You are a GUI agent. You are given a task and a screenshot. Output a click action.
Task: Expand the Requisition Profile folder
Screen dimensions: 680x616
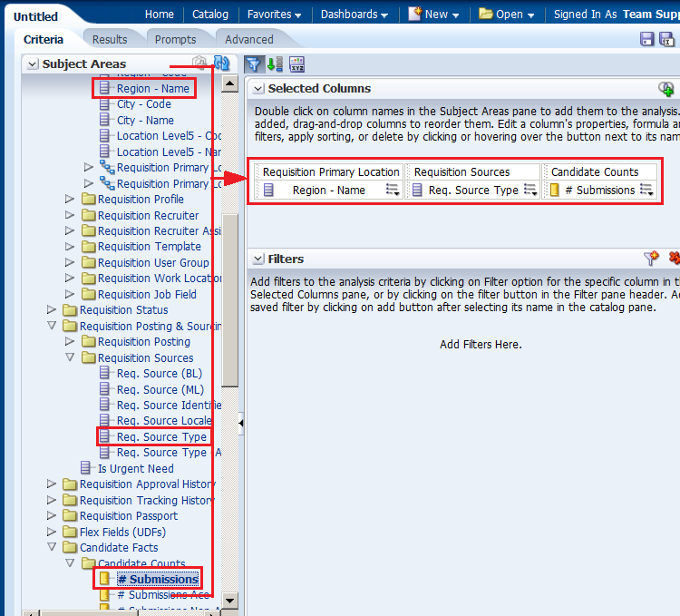pos(70,199)
